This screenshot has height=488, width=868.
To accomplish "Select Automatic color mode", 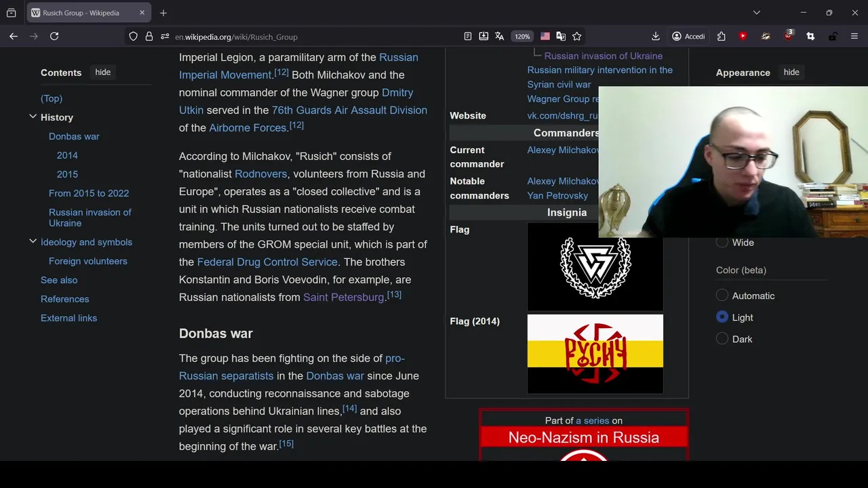I will point(722,296).
